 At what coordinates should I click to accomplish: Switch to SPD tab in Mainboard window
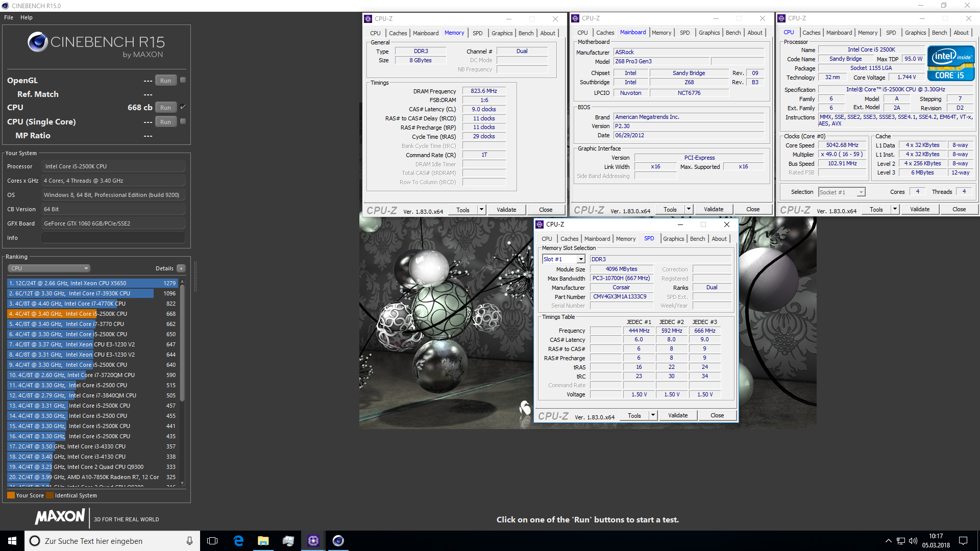[x=684, y=33]
